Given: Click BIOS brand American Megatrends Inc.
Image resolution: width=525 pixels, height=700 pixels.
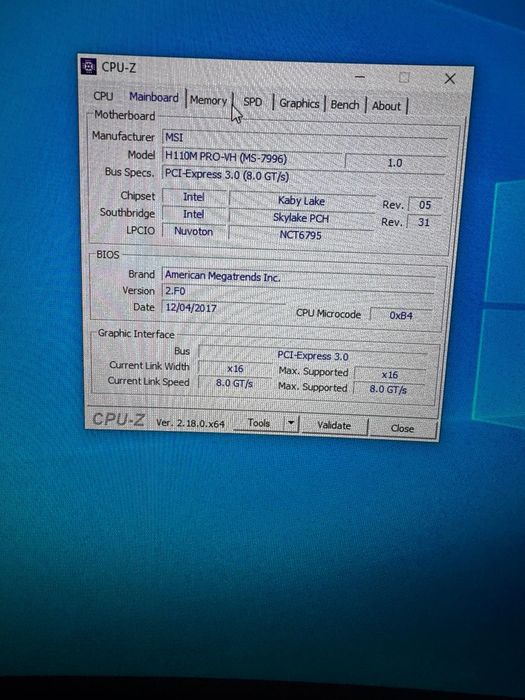Looking at the screenshot, I should point(298,276).
